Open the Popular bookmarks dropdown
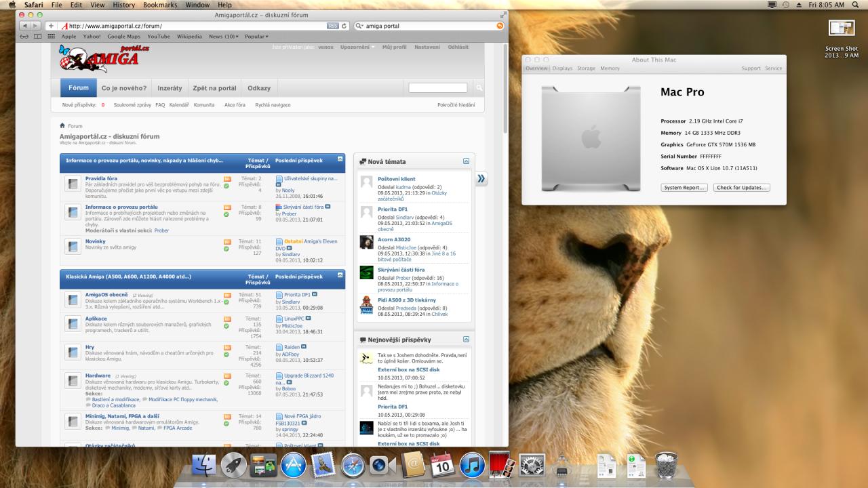Viewport: 868px width, 488px height. (x=256, y=37)
